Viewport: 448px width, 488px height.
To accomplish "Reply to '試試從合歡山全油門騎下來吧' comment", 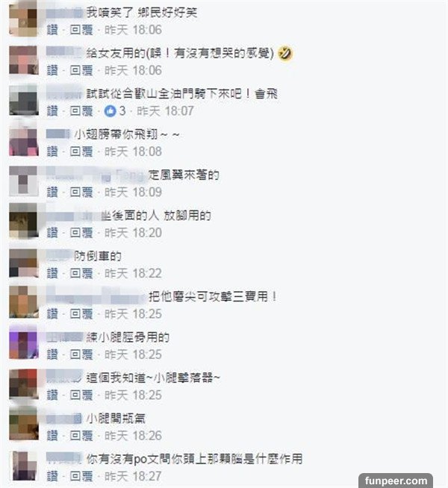I will (81, 111).
